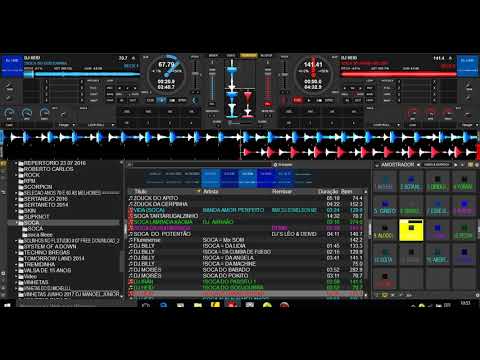Click the play button on right deck
Image resolution: width=480 pixels, height=360 pixels.
coord(309,100)
